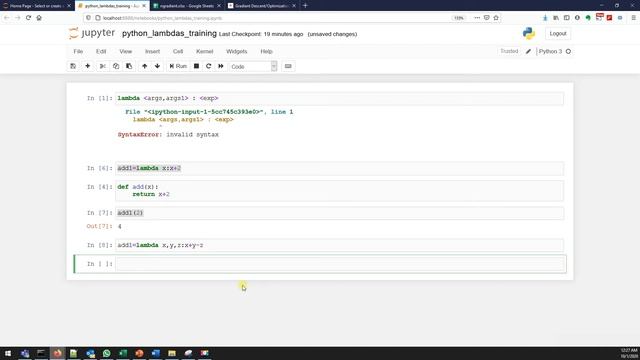Click the Out[7] output value 4
This screenshot has height=360, width=640.
pyautogui.click(x=120, y=226)
